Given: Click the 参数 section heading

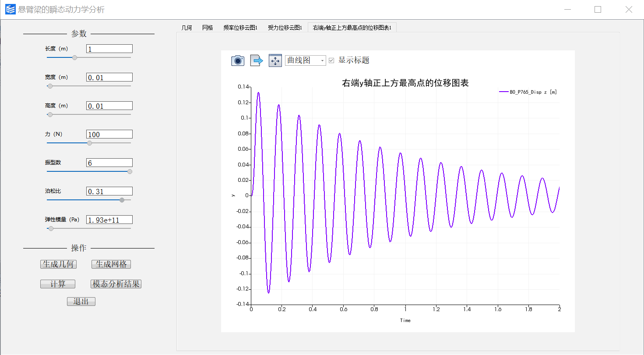Looking at the screenshot, I should (79, 34).
